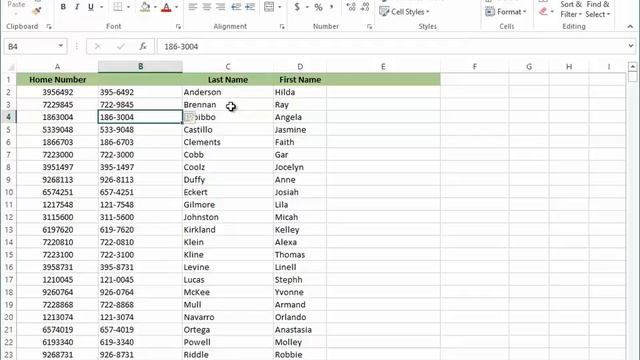Select row 10 by its row header
Screen dimensions: 640x360
click(9, 192)
